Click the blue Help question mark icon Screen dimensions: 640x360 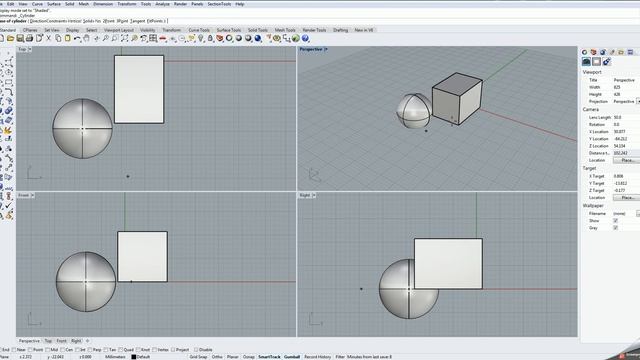point(305,38)
